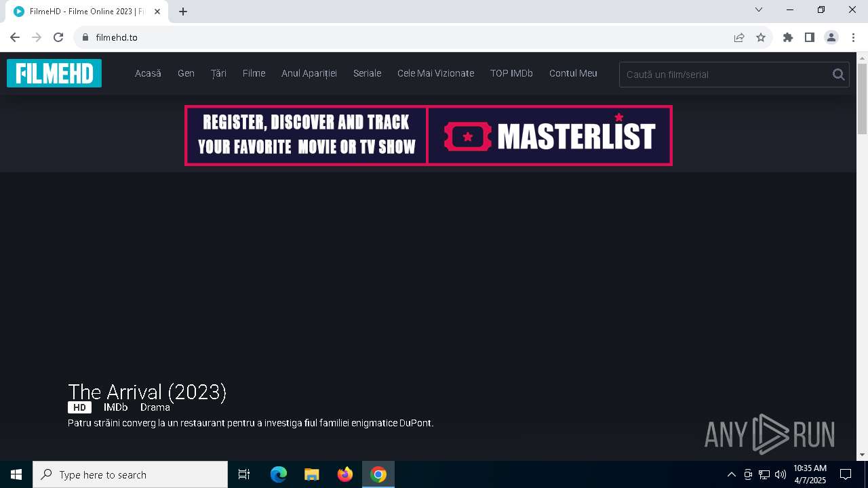Open tab search chevron
Screen dimensions: 868x488
click(x=759, y=9)
